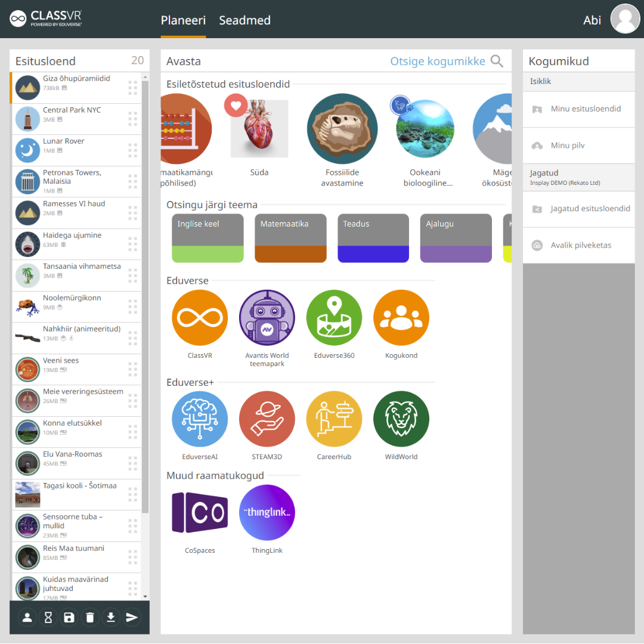Select the Teadus subject category card
644x644 pixels.
coord(373,237)
